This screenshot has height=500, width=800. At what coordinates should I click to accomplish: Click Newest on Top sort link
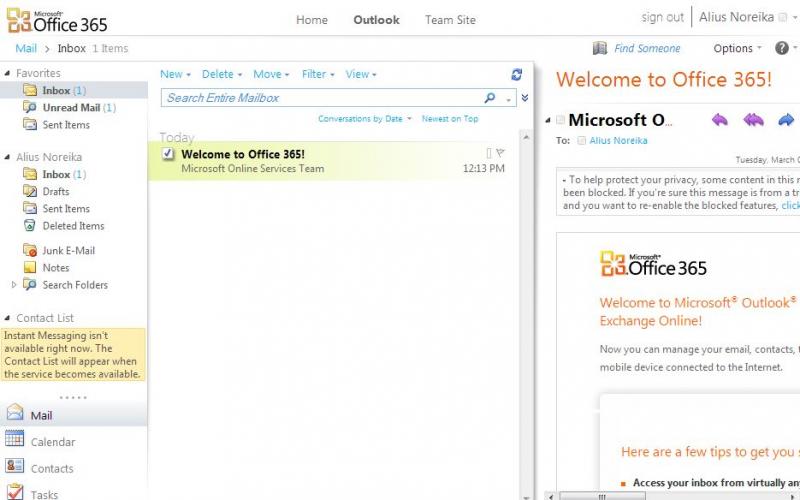pyautogui.click(x=450, y=119)
